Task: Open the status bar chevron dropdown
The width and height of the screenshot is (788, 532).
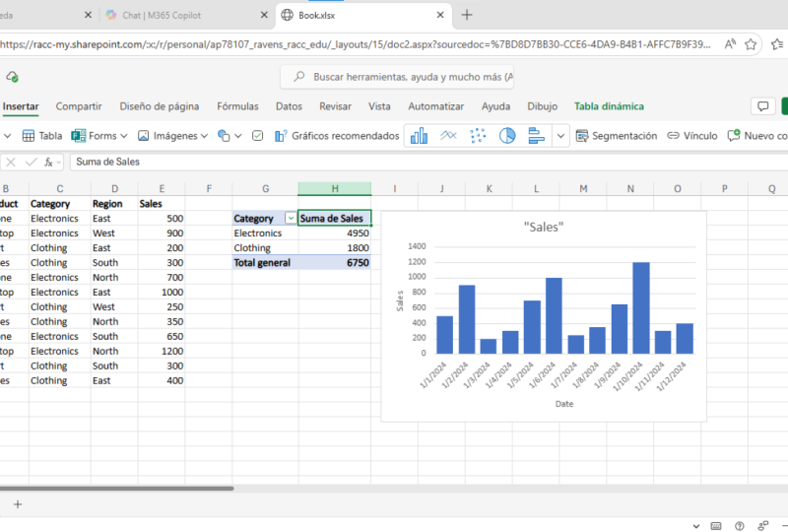Action: coord(696,526)
